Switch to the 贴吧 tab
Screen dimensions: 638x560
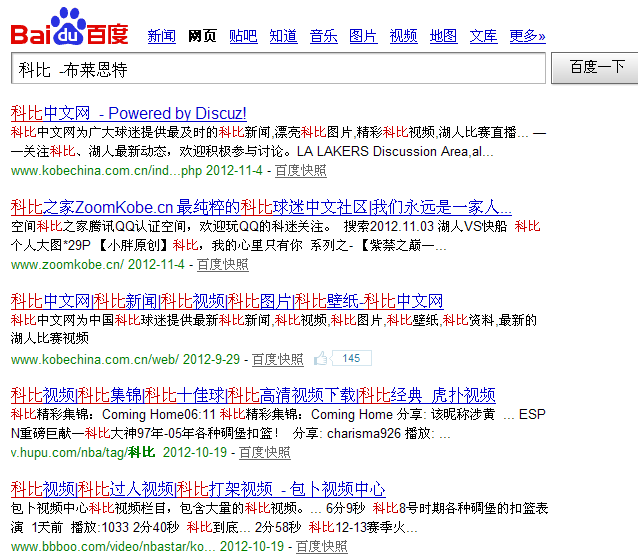pos(242,36)
